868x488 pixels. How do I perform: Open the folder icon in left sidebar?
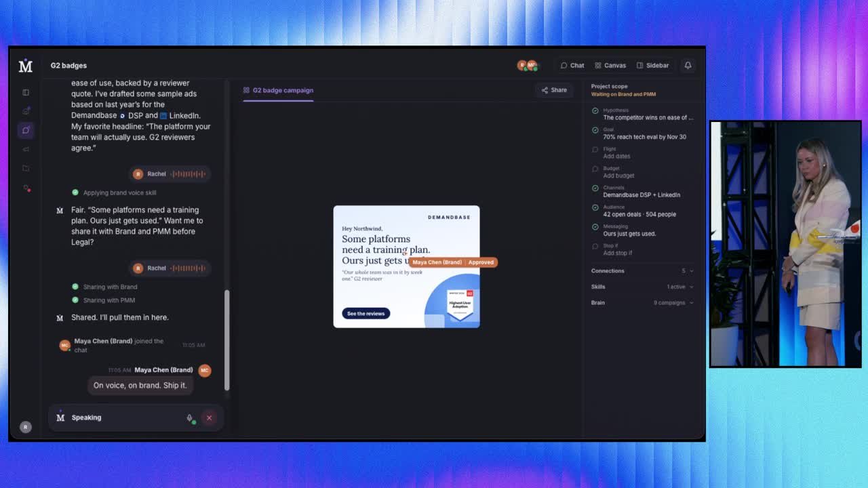[x=26, y=168]
